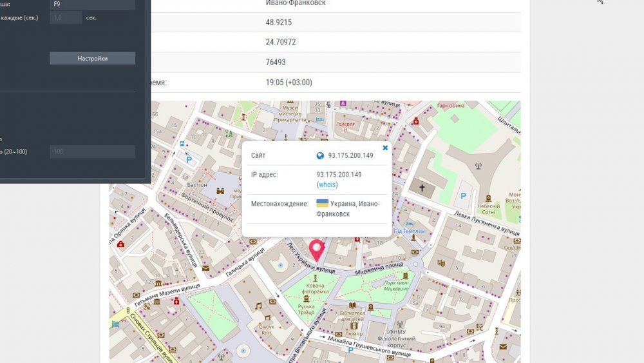Select the church cross icon on the map

point(422,188)
